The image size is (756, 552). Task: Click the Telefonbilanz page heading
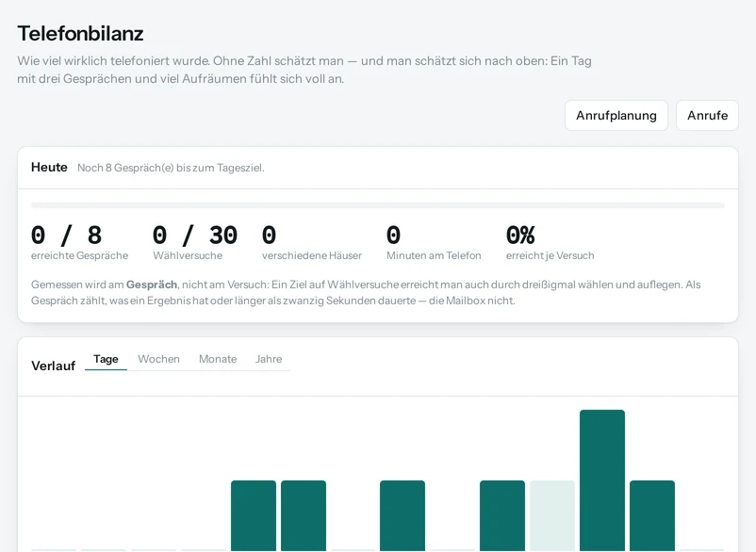point(80,34)
